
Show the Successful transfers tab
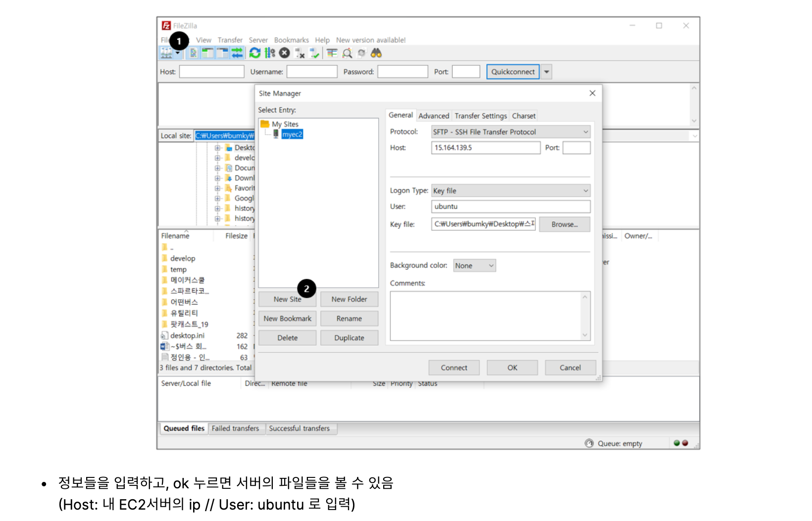300,428
